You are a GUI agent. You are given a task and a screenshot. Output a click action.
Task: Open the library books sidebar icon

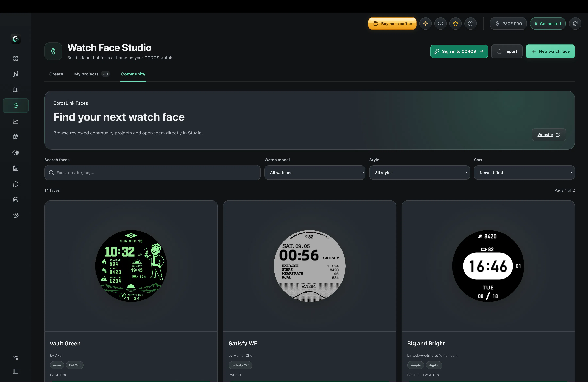16,137
